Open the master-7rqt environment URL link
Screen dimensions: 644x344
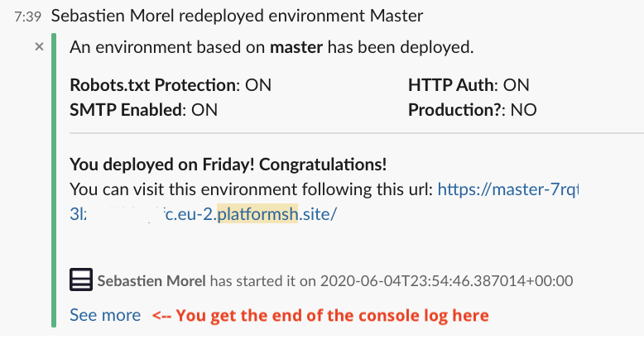508,189
